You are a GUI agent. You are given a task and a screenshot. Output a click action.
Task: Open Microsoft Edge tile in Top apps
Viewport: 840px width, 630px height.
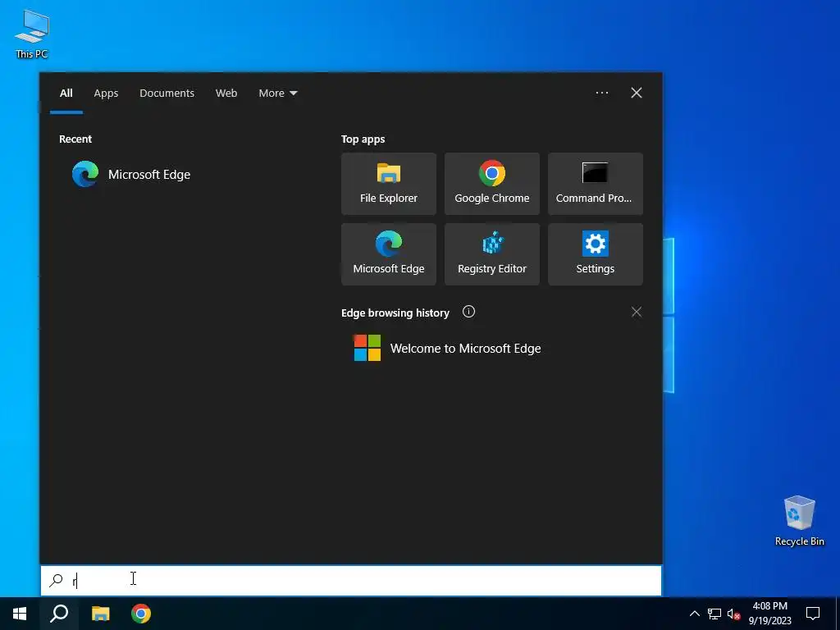(x=388, y=254)
